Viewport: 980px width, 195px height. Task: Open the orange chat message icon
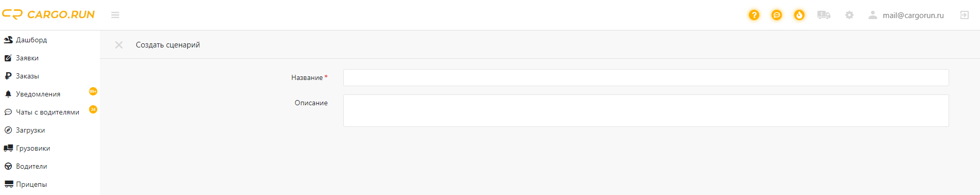pyautogui.click(x=777, y=15)
